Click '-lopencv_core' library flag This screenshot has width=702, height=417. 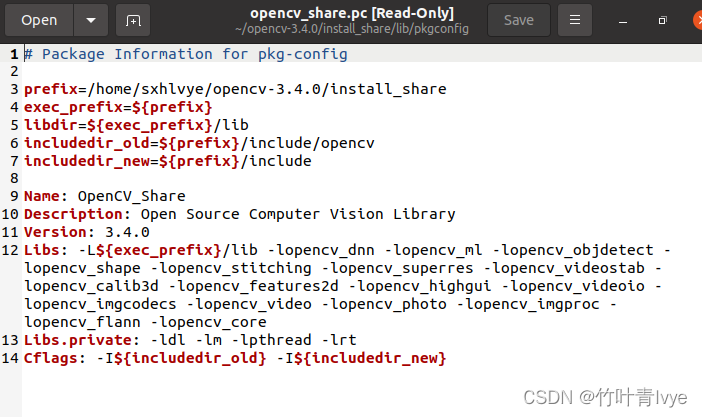[209, 322]
